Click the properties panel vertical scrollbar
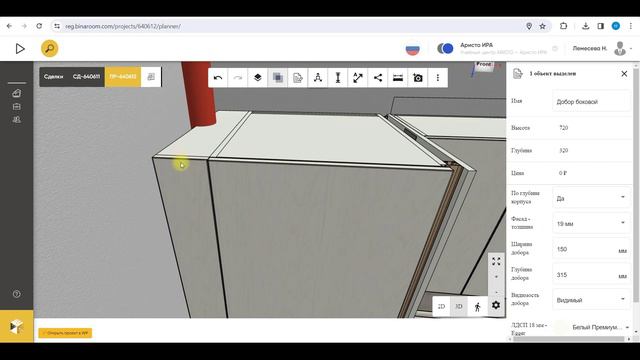The height and width of the screenshot is (360, 640). (637, 184)
